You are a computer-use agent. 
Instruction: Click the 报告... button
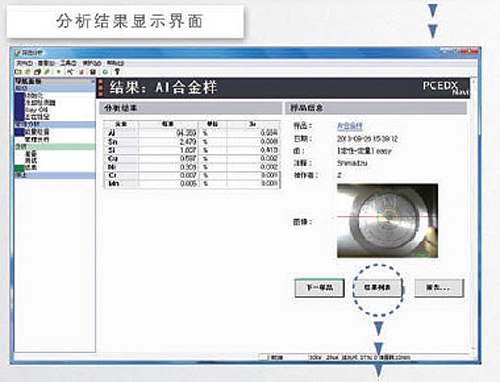439,288
